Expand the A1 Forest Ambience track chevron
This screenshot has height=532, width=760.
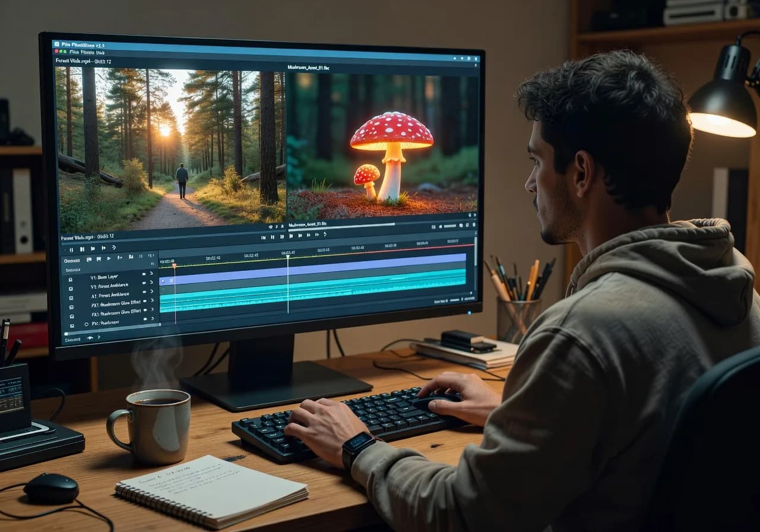151,293
